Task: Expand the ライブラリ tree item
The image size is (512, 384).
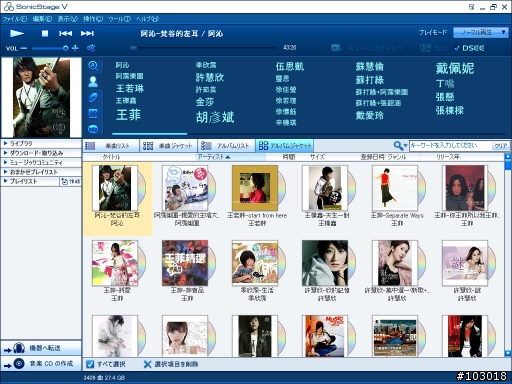Action: point(41,144)
